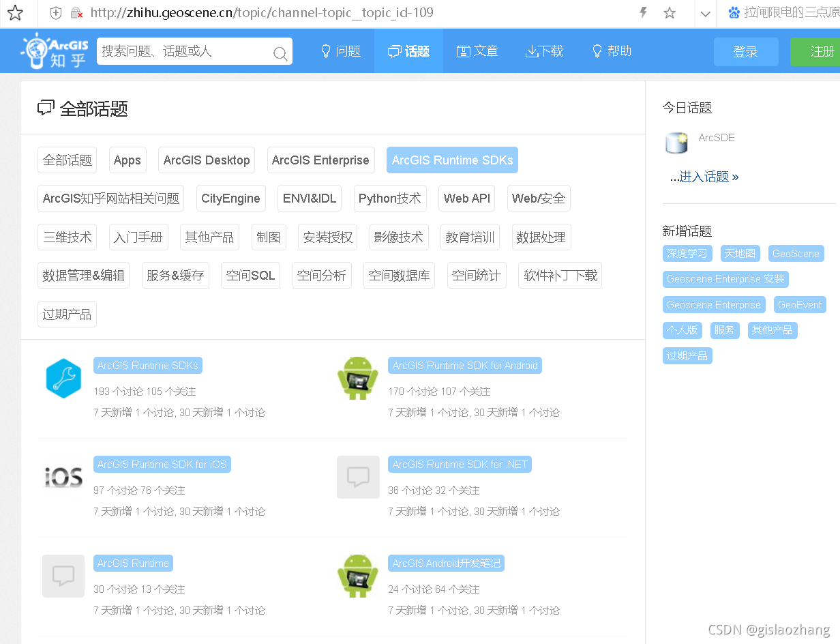Screen dimensions: 840x644
Task: Click the placeholder icon for SDK for .NET
Action: coord(358,477)
